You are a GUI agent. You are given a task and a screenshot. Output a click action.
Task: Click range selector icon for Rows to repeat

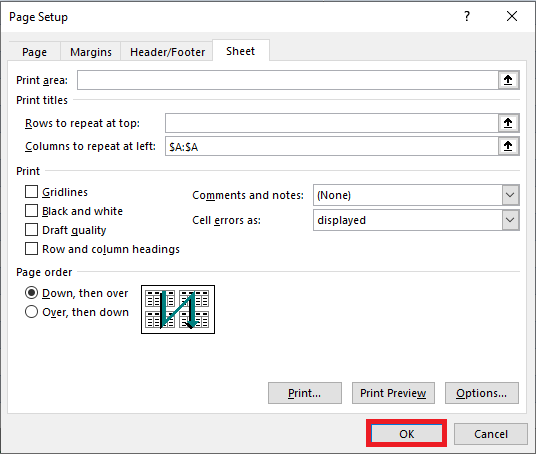coord(508,123)
